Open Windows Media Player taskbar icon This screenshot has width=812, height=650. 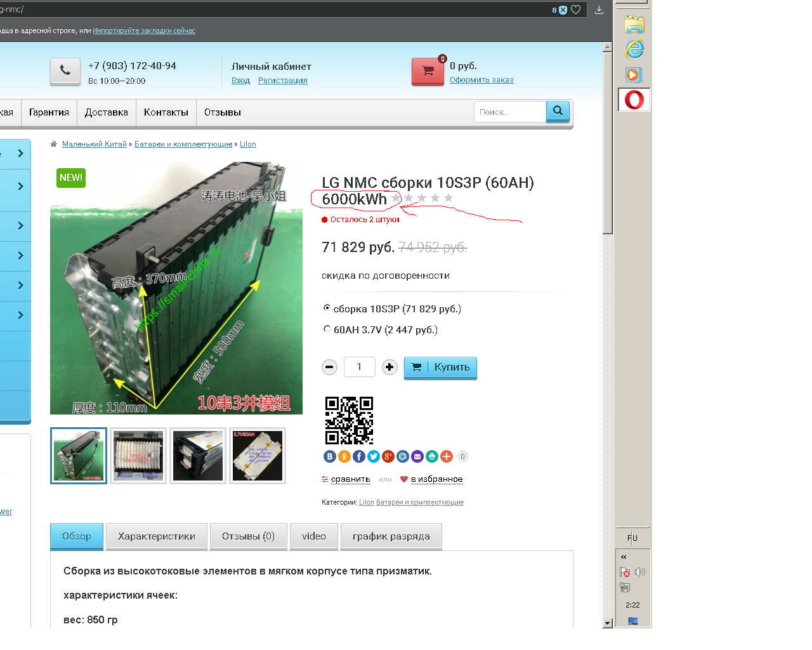pos(634,75)
